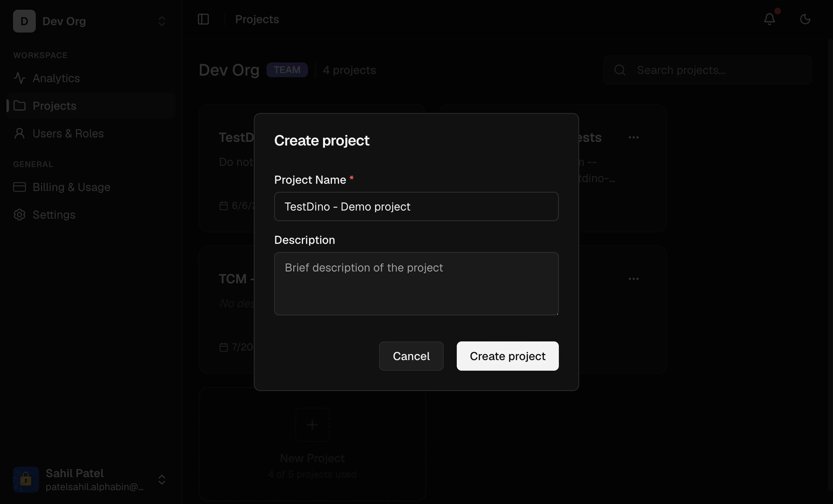
Task: Click the '4 projects' count text
Action: tap(349, 70)
